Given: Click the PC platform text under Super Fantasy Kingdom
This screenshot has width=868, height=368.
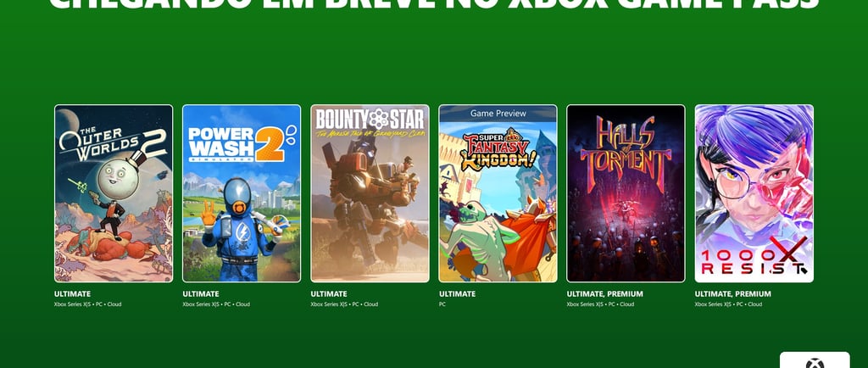Looking at the screenshot, I should pyautogui.click(x=442, y=304).
